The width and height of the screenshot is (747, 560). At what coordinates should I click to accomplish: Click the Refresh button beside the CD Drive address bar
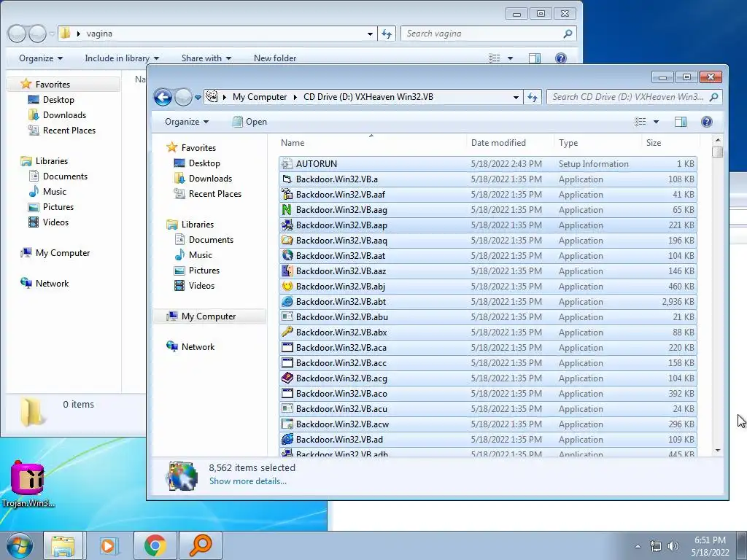(532, 97)
